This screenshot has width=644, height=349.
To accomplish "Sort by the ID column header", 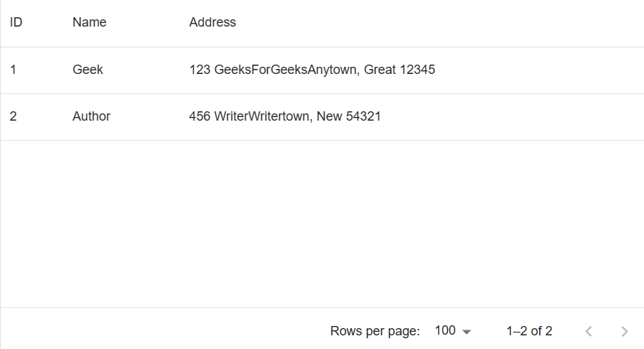I will pyautogui.click(x=16, y=22).
